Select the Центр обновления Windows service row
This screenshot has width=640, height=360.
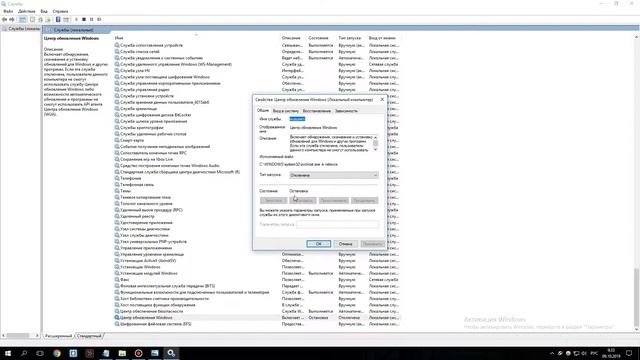point(257,318)
